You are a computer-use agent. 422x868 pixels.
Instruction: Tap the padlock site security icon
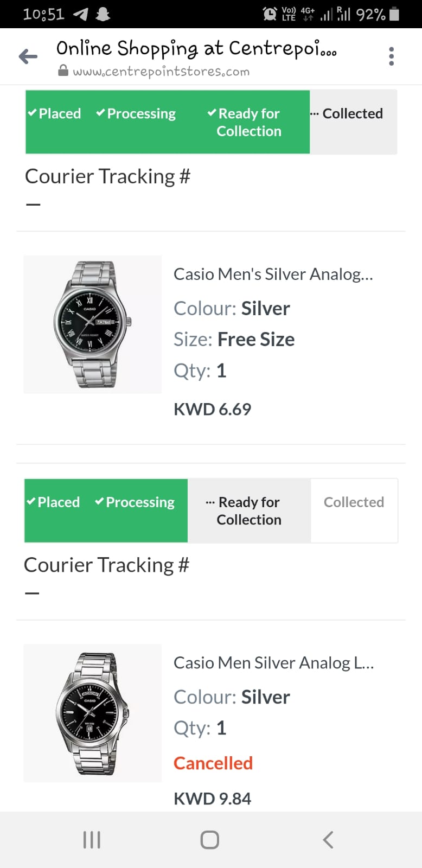tap(63, 71)
